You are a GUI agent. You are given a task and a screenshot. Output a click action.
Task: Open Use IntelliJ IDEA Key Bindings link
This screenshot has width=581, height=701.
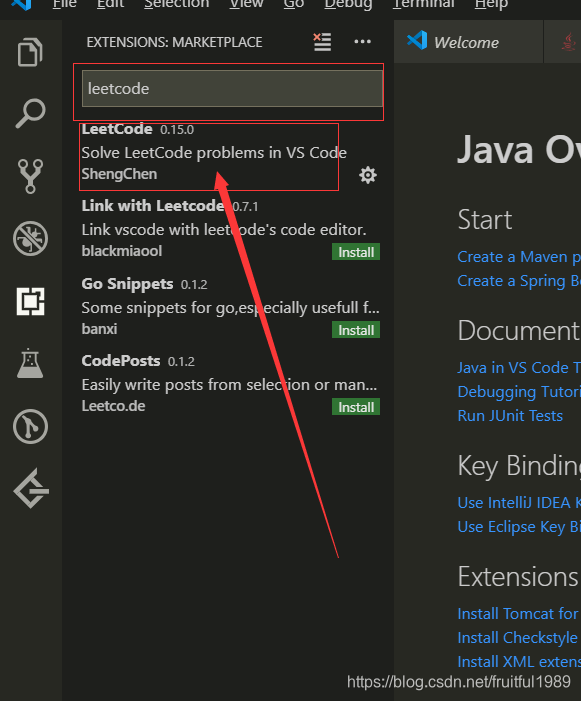pyautogui.click(x=519, y=503)
